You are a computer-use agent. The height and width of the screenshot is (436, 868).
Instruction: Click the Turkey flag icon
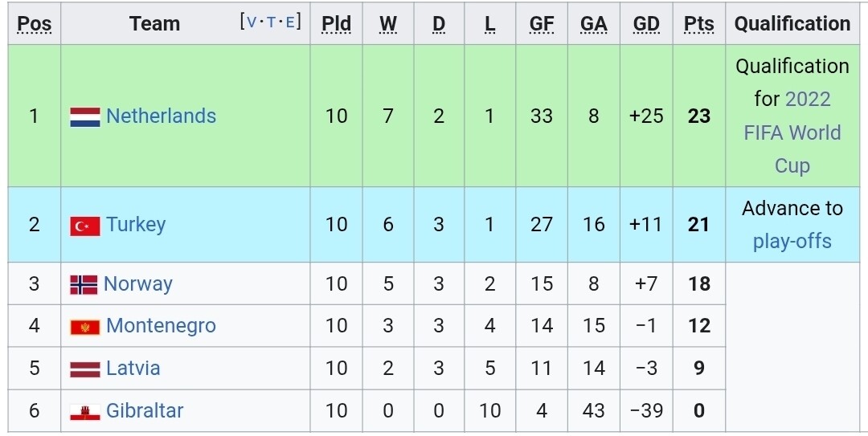(x=85, y=226)
